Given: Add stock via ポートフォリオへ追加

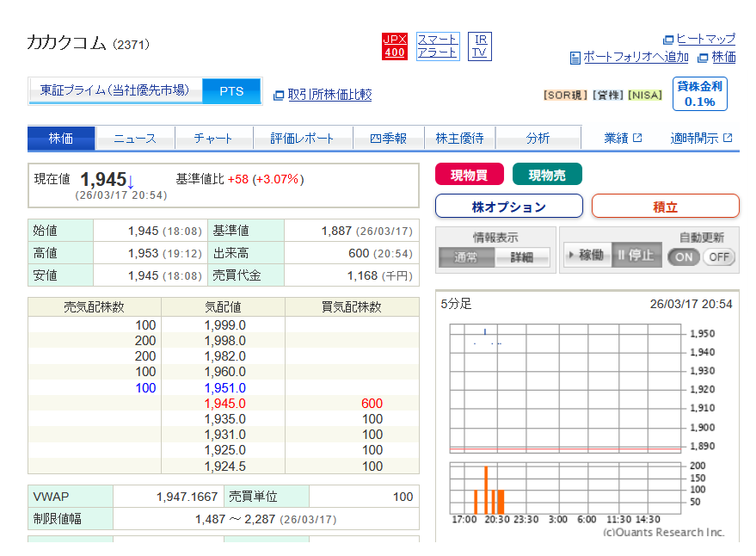Looking at the screenshot, I should (635, 58).
